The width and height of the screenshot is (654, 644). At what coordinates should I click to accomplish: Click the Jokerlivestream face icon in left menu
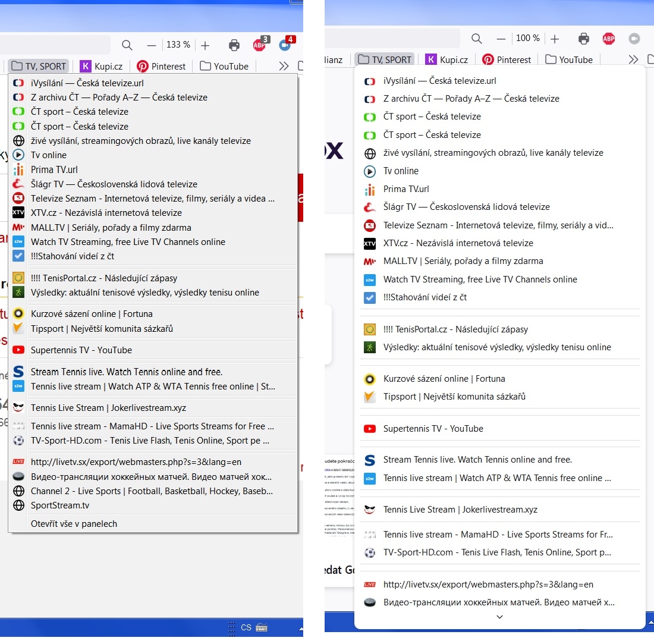pos(18,407)
